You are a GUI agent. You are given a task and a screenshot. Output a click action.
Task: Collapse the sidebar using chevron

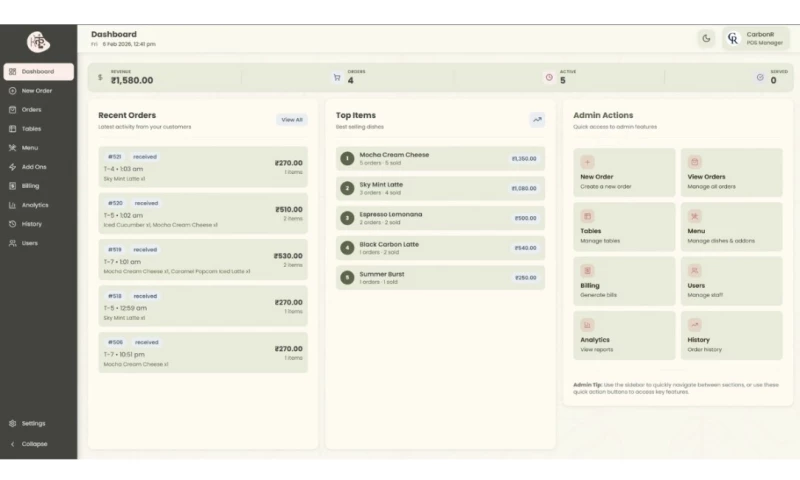(12, 444)
